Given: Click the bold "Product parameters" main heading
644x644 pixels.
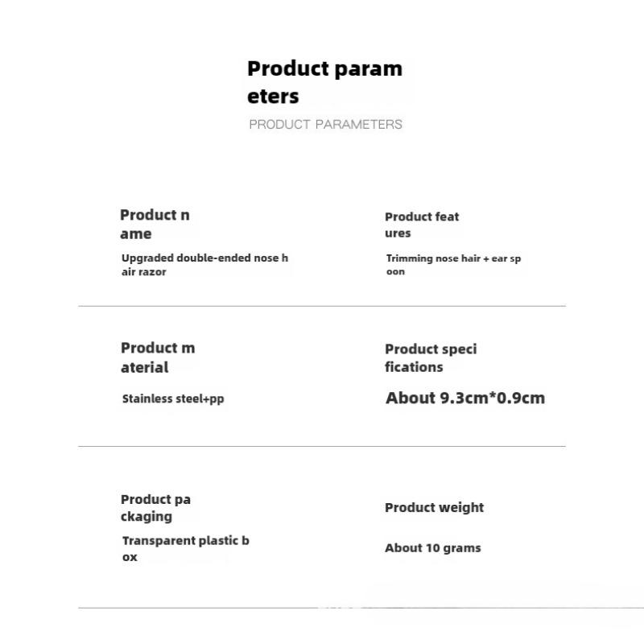Looking at the screenshot, I should (324, 82).
